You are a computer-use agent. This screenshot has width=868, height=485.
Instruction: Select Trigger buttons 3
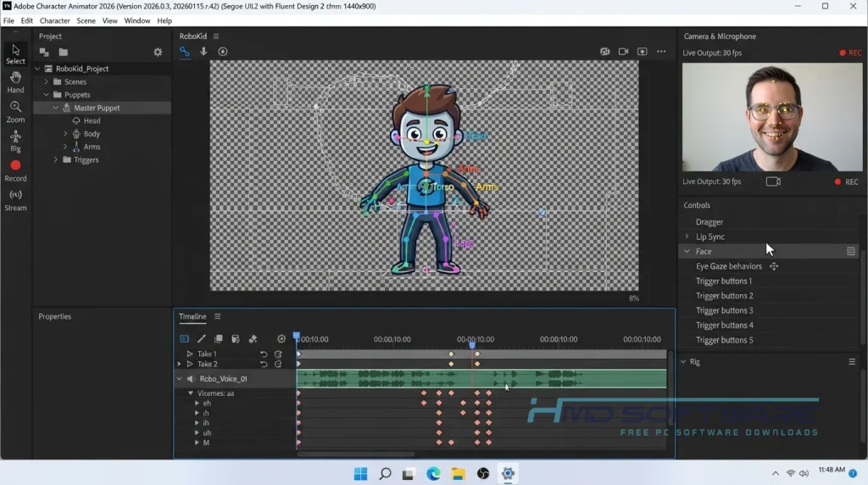(x=724, y=310)
